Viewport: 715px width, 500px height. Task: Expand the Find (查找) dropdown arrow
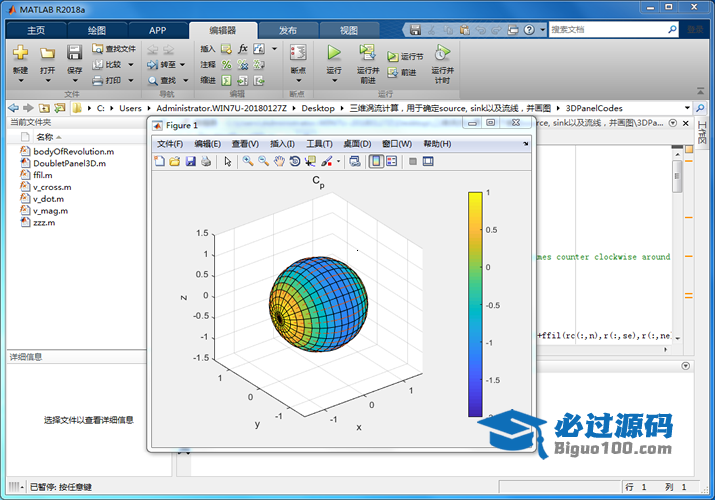[x=186, y=81]
